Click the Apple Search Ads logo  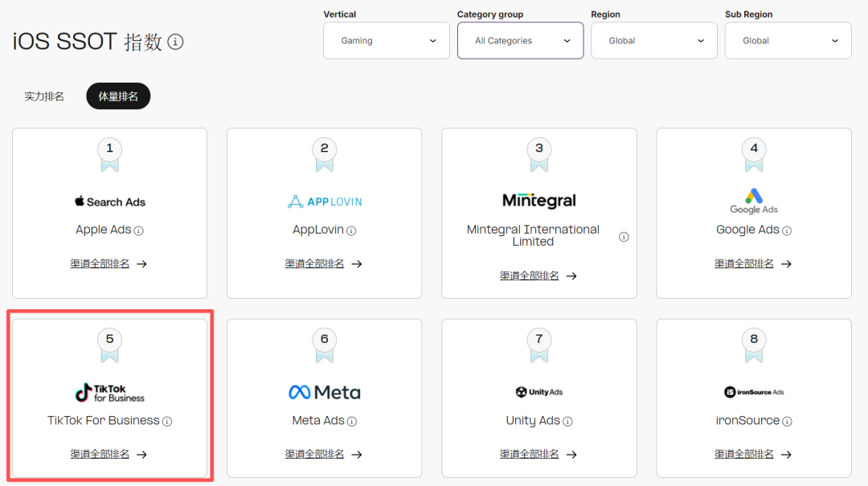click(109, 202)
